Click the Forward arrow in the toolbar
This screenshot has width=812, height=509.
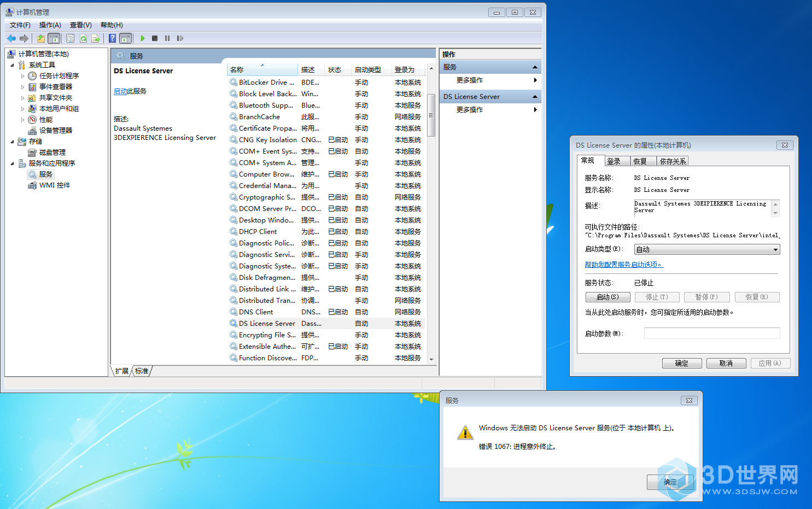(24, 38)
